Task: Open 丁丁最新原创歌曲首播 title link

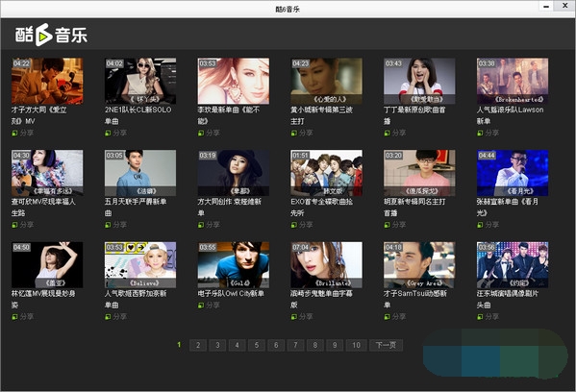Action: tap(414, 115)
